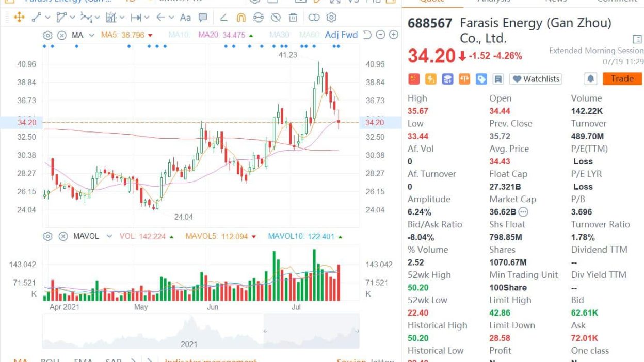Screen dimensions: 644x362
Task: Toggle VOL series visibility
Action: (x=147, y=236)
